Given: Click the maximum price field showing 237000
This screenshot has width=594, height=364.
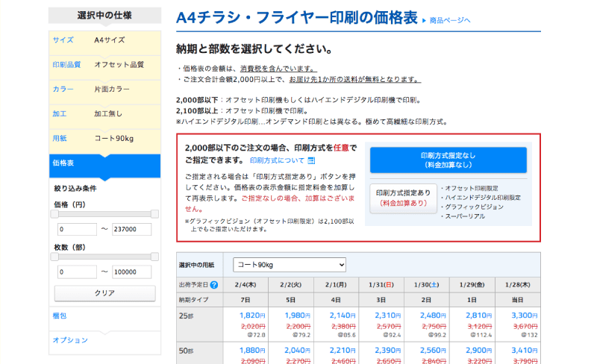Looking at the screenshot, I should [131, 230].
